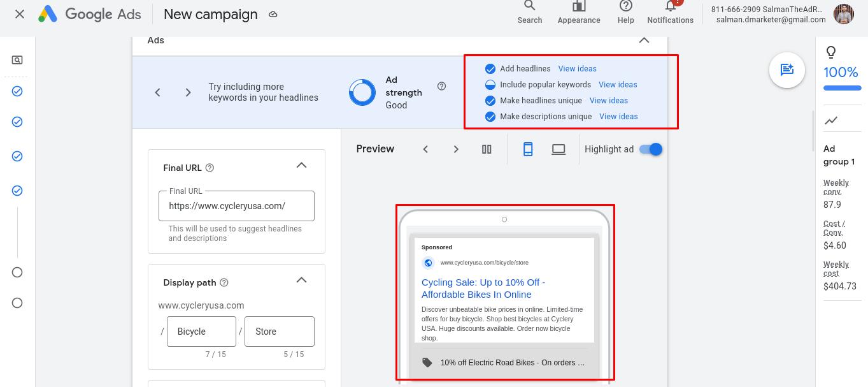This screenshot has width=868, height=387.
Task: Open the Help menu
Action: click(625, 11)
